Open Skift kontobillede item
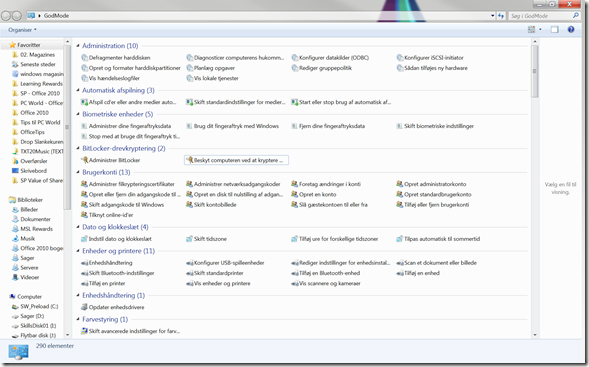 [x=211, y=205]
